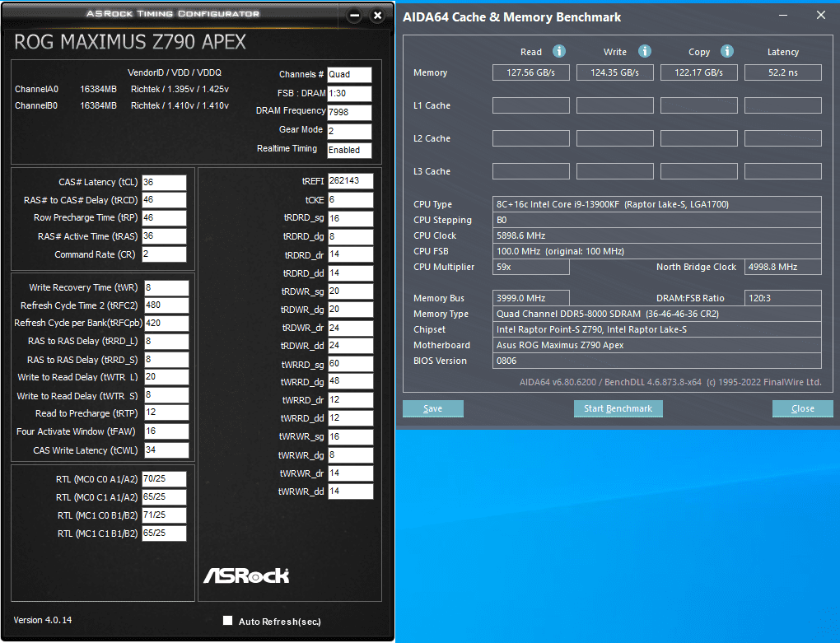Screen dimensions: 840x643
Task: Click the Memory Read result 127.56 GB/s
Action: point(531,72)
